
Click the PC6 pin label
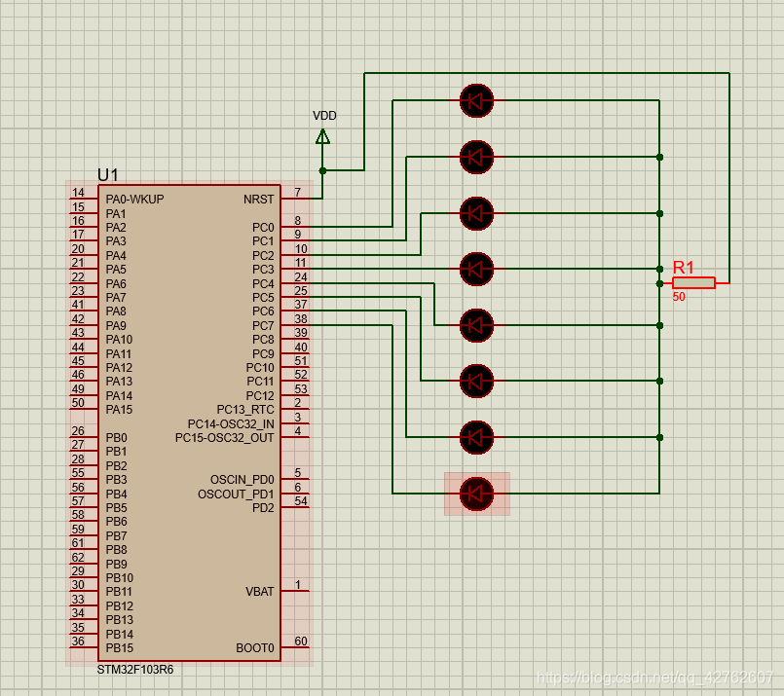point(263,311)
